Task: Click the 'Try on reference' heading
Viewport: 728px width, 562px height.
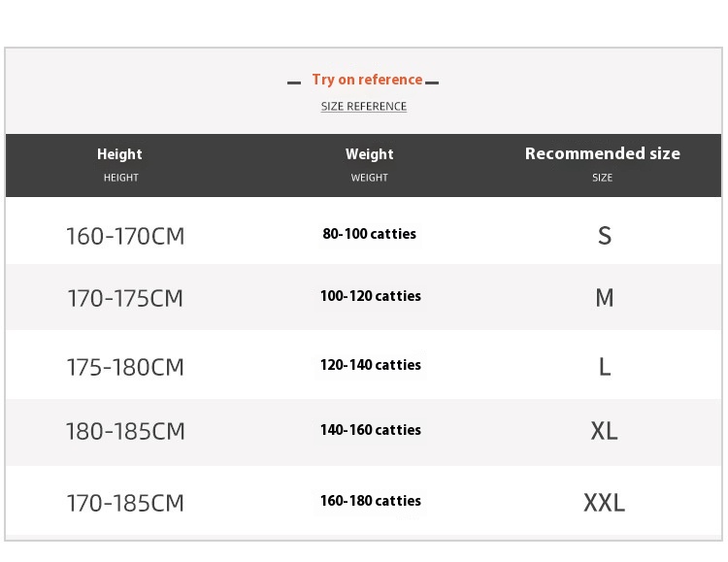Action: (x=367, y=80)
